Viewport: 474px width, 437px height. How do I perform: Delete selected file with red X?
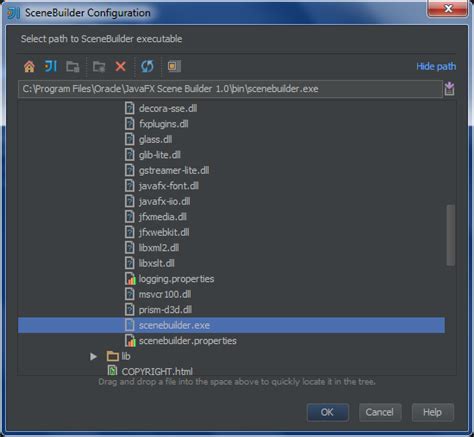120,66
